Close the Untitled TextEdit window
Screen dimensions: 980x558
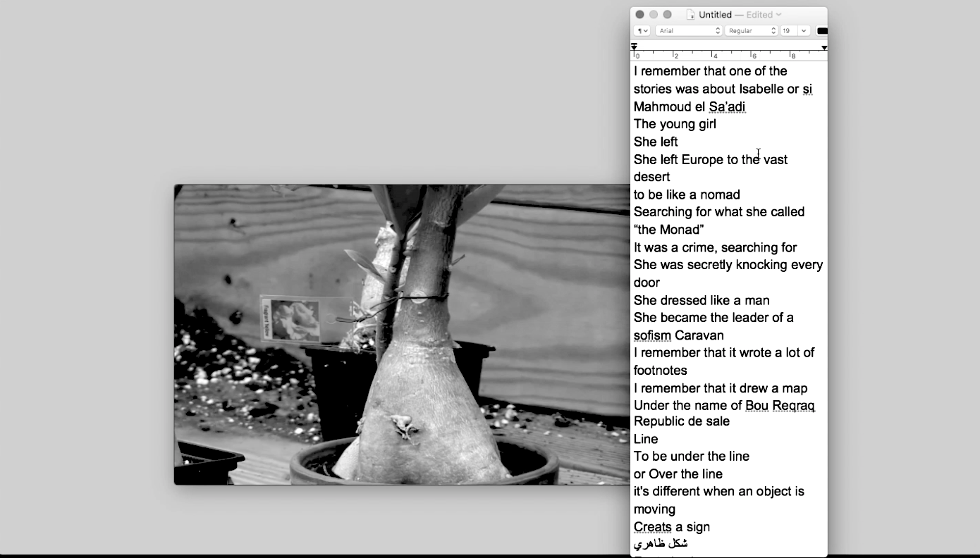[x=639, y=14]
